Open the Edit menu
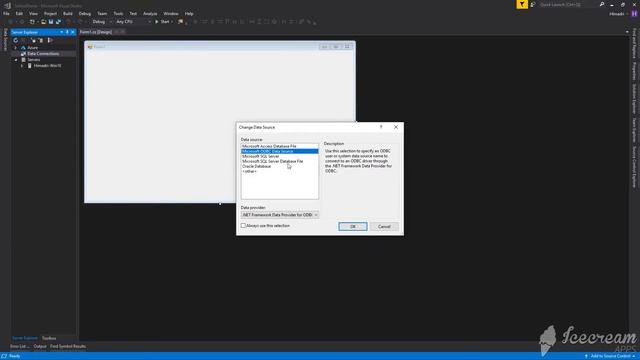This screenshot has height=360, width=640. tap(19, 13)
